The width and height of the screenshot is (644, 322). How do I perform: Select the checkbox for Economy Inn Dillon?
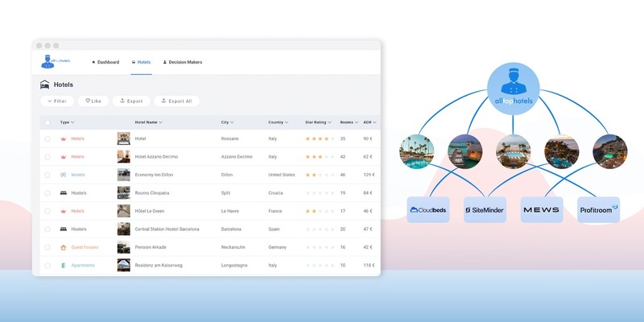(47, 175)
